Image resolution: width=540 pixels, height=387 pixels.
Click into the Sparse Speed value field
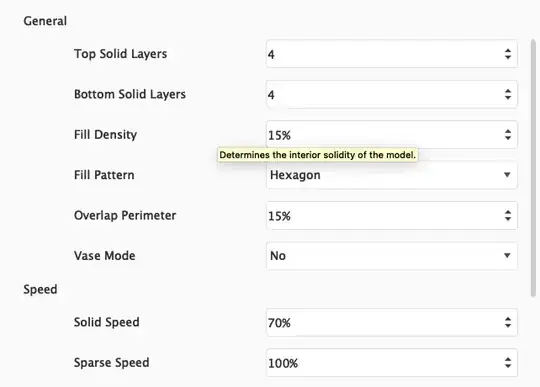pos(392,363)
